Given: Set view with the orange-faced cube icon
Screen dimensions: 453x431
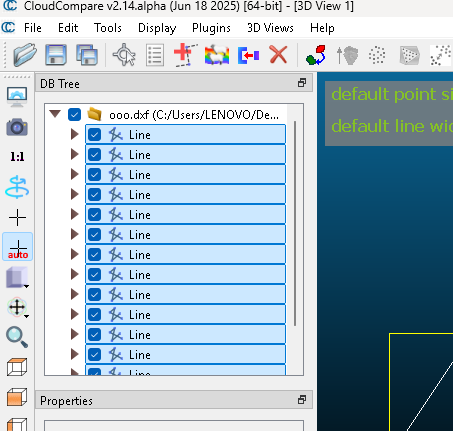Looking at the screenshot, I should point(17,397).
